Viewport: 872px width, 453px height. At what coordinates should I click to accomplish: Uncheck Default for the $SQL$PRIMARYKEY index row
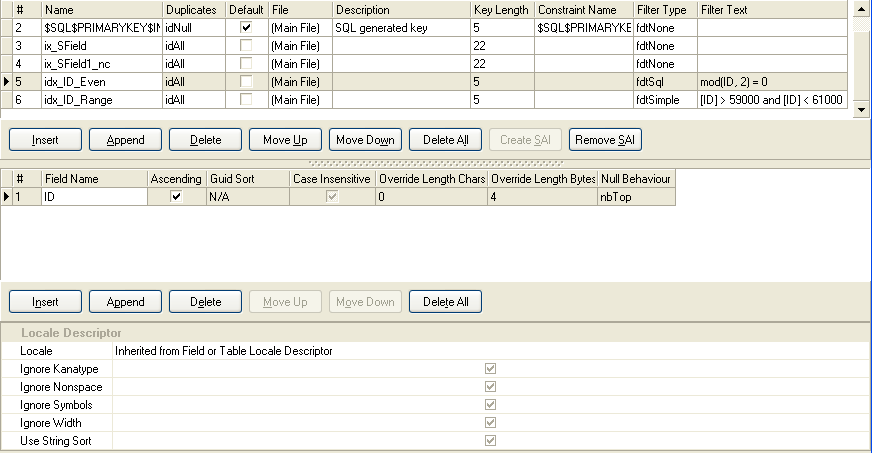(246, 28)
